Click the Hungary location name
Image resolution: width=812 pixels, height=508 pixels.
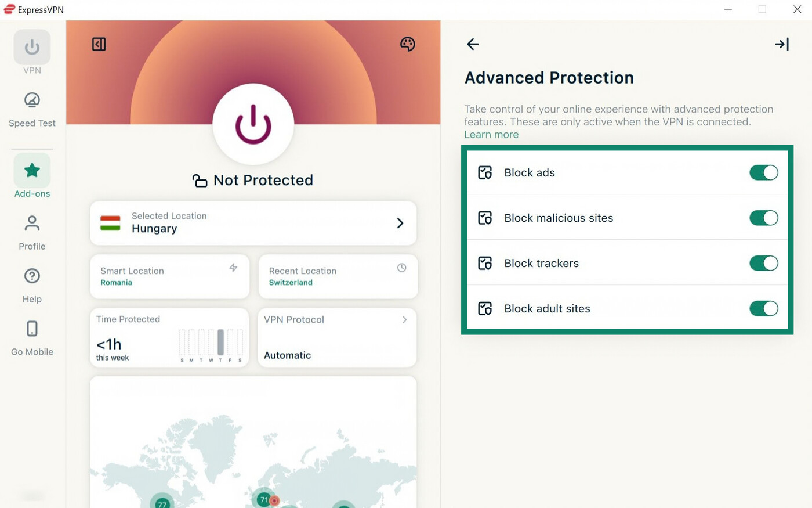(x=154, y=229)
